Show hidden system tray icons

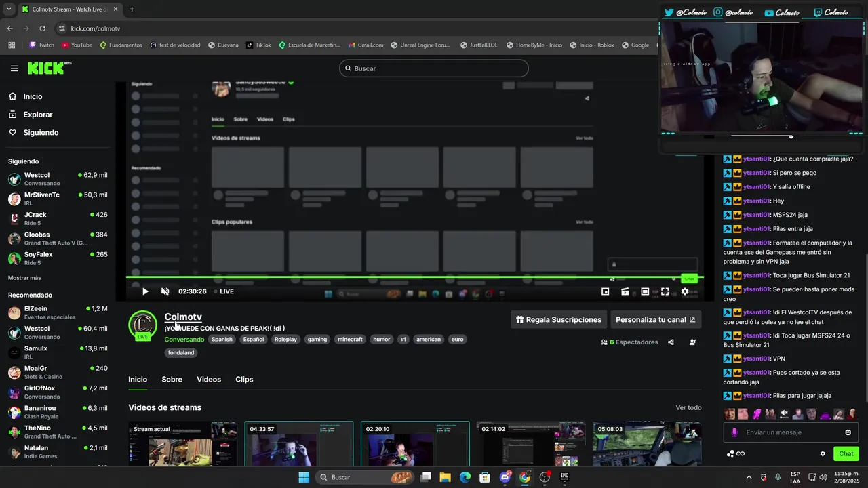tap(749, 477)
